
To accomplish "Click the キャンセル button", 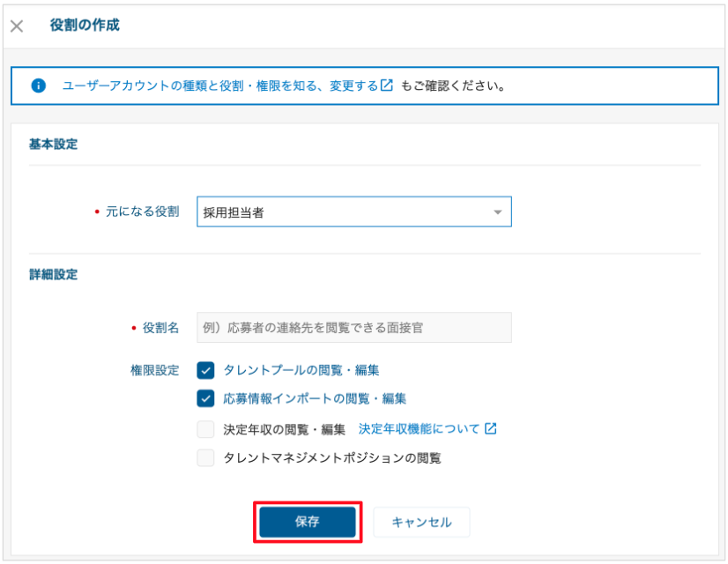I will pos(421,523).
